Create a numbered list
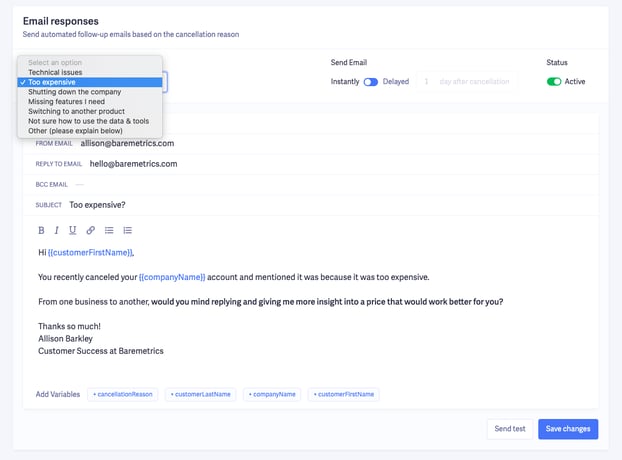The width and height of the screenshot is (622, 460). pyautogui.click(x=127, y=230)
